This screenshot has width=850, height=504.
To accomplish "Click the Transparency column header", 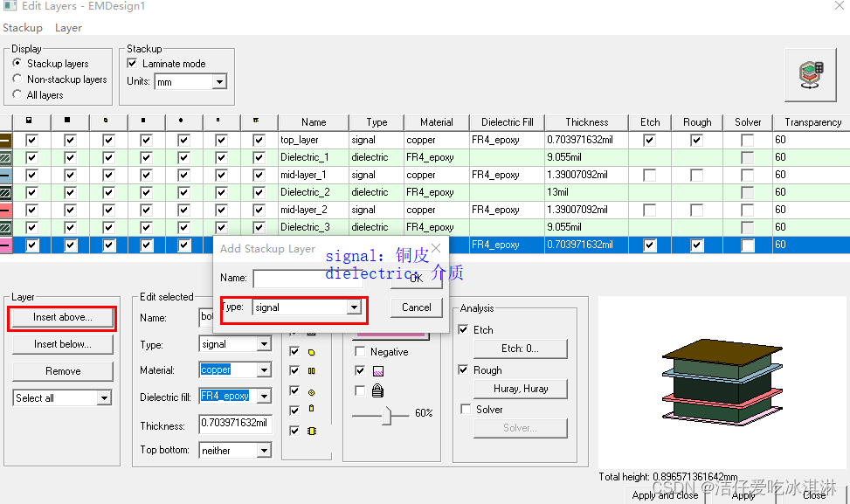I will (x=811, y=122).
